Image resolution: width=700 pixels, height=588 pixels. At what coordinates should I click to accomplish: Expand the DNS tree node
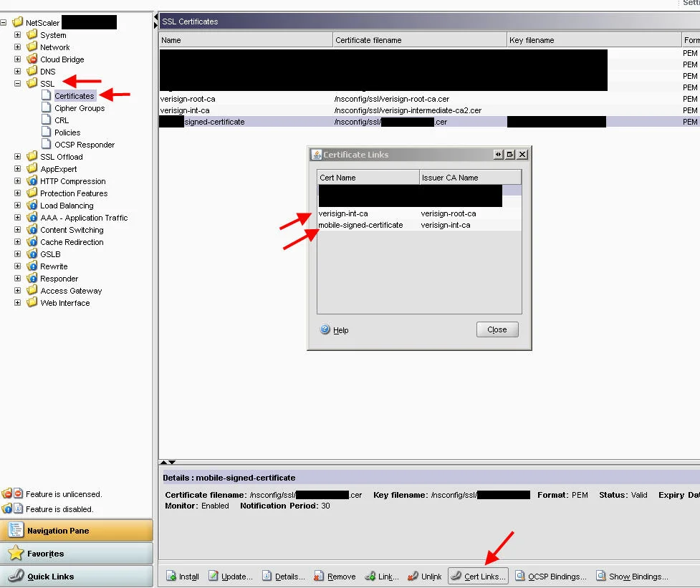(x=17, y=71)
